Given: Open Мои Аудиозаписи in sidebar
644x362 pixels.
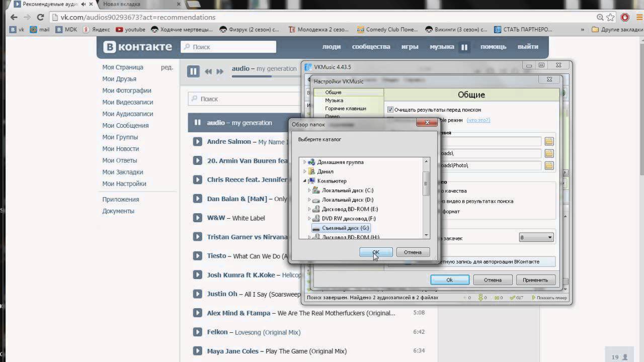Looking at the screenshot, I should pos(128,114).
